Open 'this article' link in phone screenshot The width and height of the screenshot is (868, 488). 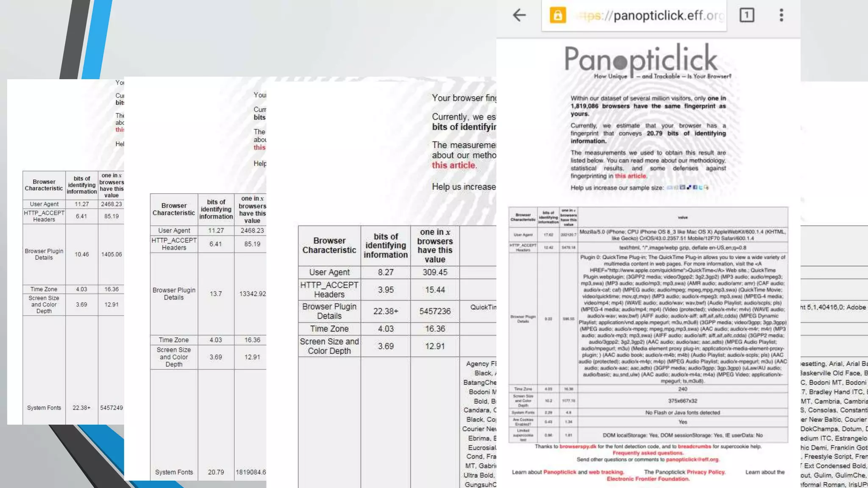pos(630,176)
